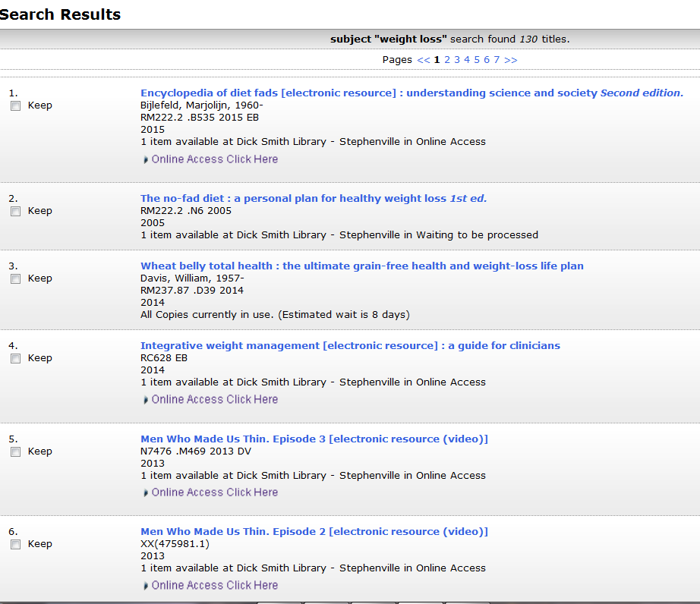Open Men Who Made Us Thin Episode 2
700x604 pixels.
tap(314, 532)
